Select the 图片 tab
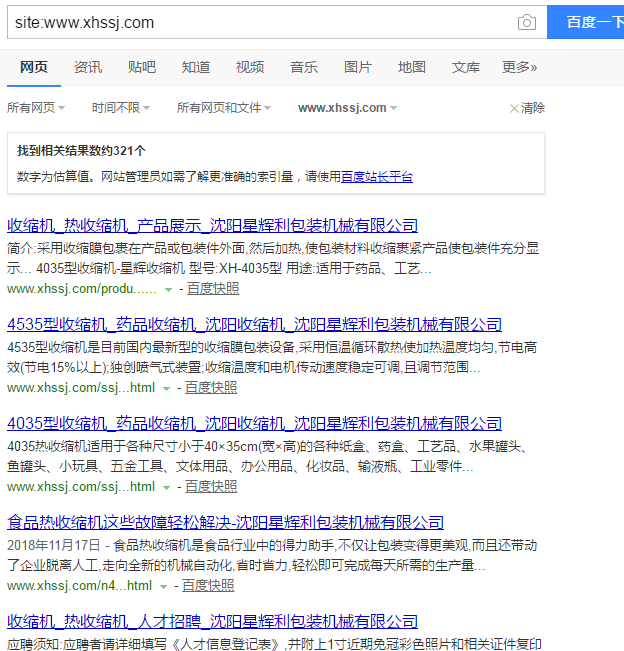Image resolution: width=624 pixels, height=651 pixels. (357, 67)
